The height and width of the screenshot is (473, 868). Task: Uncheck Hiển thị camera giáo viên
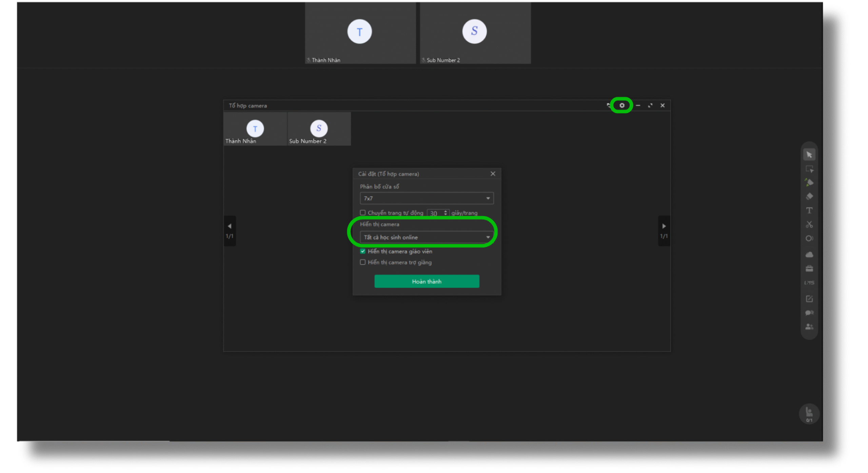point(362,251)
